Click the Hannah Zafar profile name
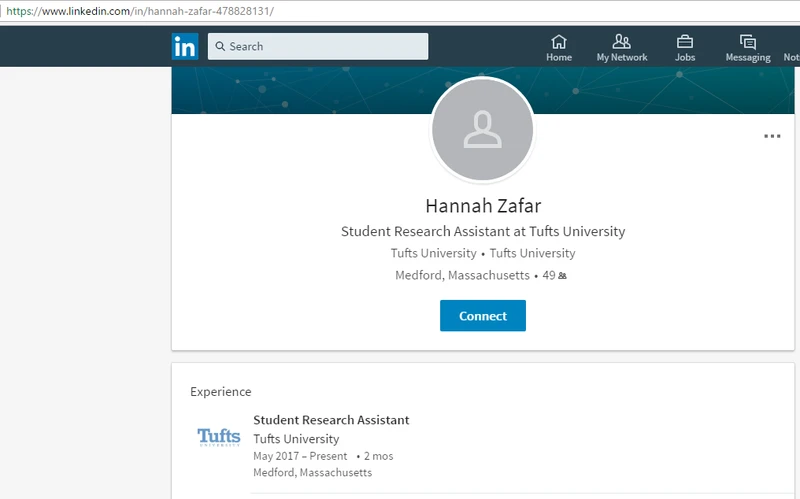Screen dimensions: 800x499 pos(483,206)
